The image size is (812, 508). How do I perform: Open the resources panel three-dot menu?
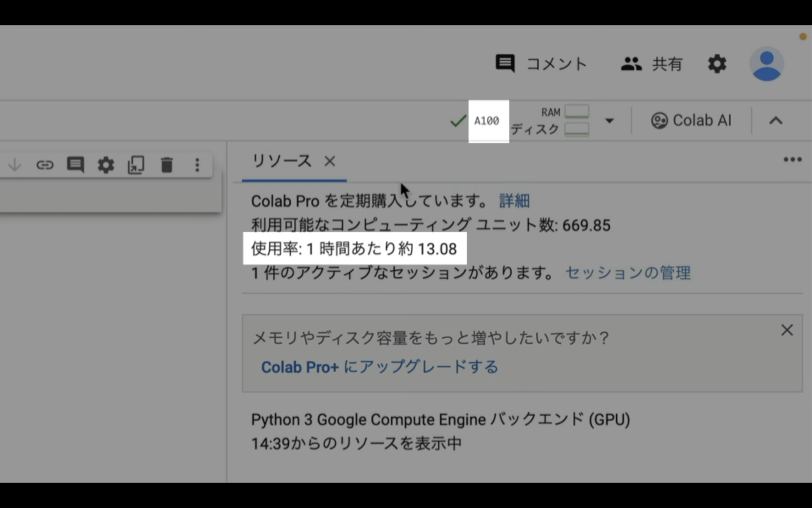[793, 159]
